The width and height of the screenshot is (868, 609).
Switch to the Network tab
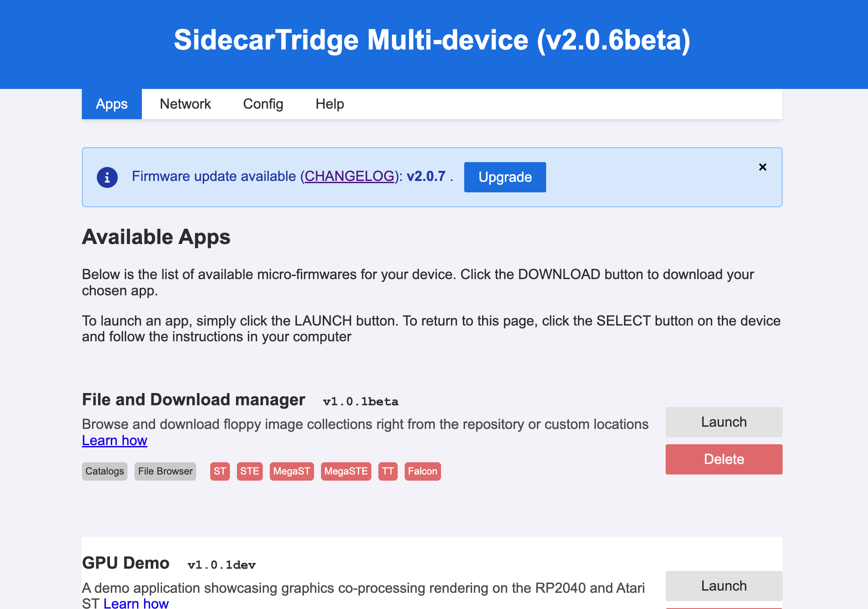coord(185,104)
